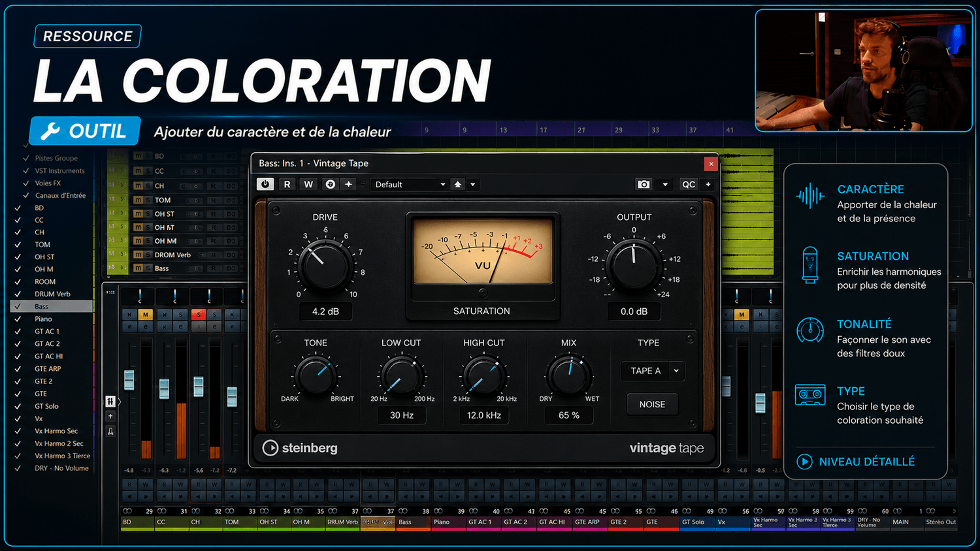Open the dropdown arrow next to camera icon
The height and width of the screenshot is (551, 980).
(x=665, y=185)
